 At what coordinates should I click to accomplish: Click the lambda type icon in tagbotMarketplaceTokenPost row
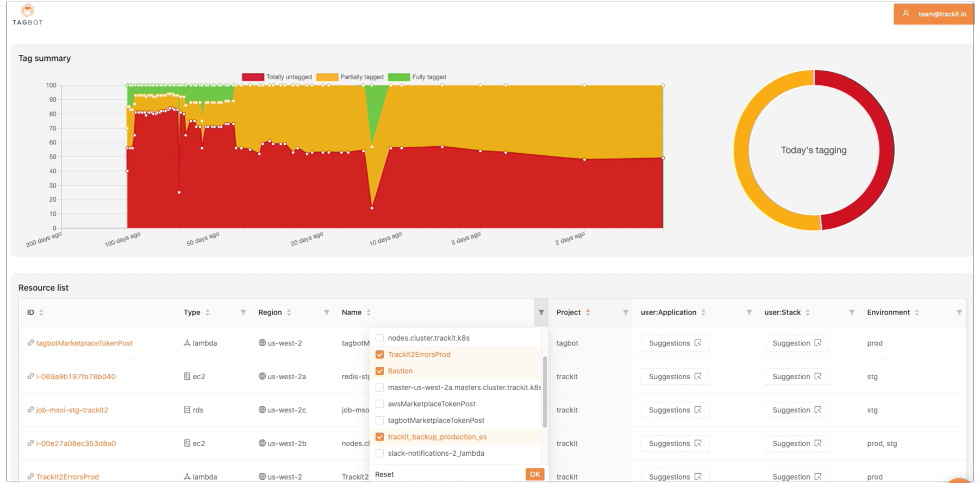pos(187,343)
